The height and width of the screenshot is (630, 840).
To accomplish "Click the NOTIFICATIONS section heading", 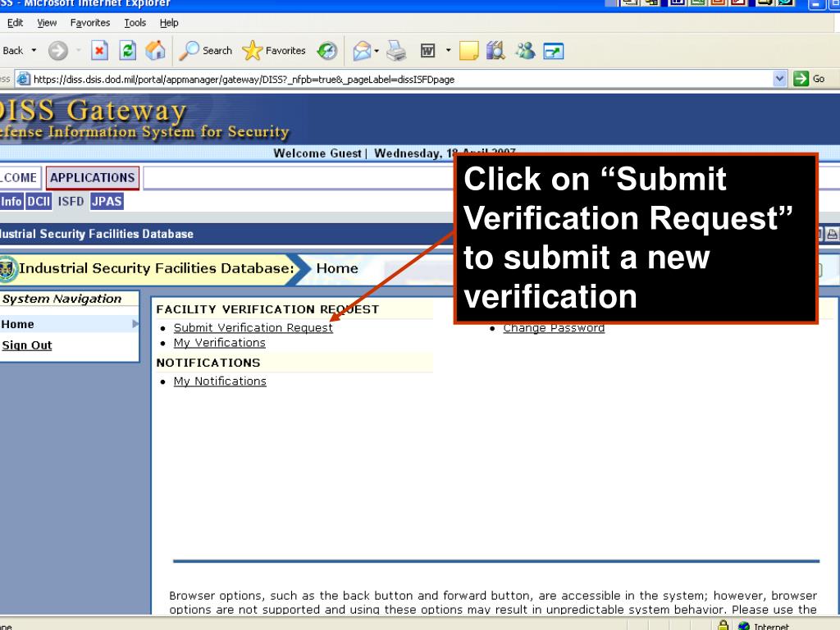I will click(x=208, y=363).
